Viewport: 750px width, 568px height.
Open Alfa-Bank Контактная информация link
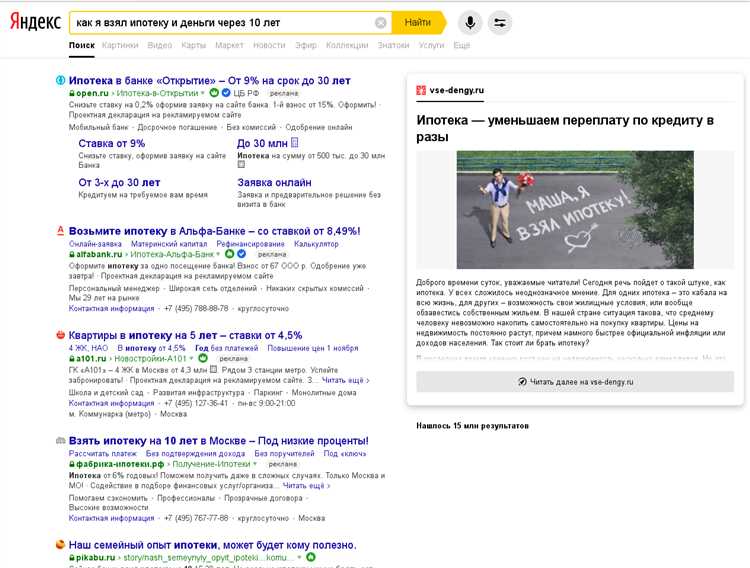click(x=111, y=308)
